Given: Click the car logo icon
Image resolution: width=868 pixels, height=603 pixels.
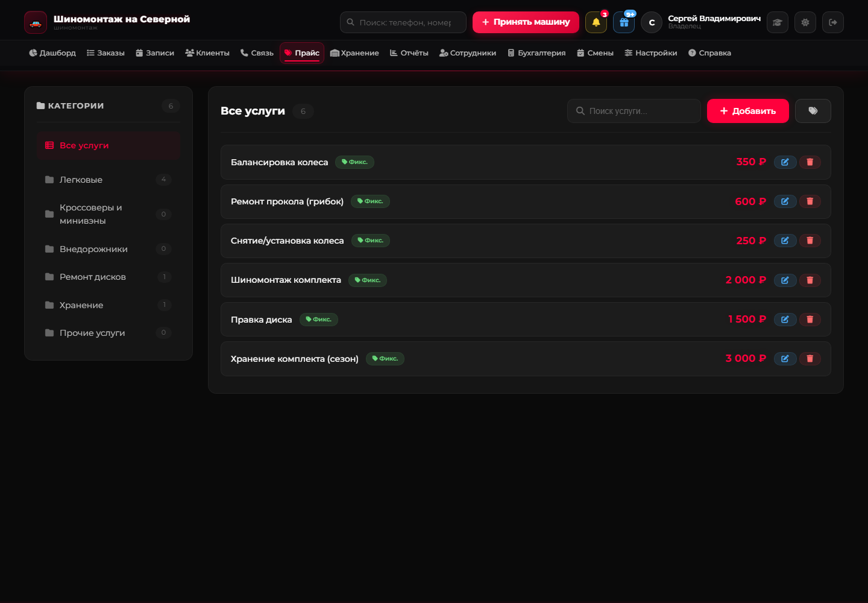Looking at the screenshot, I should [36, 22].
